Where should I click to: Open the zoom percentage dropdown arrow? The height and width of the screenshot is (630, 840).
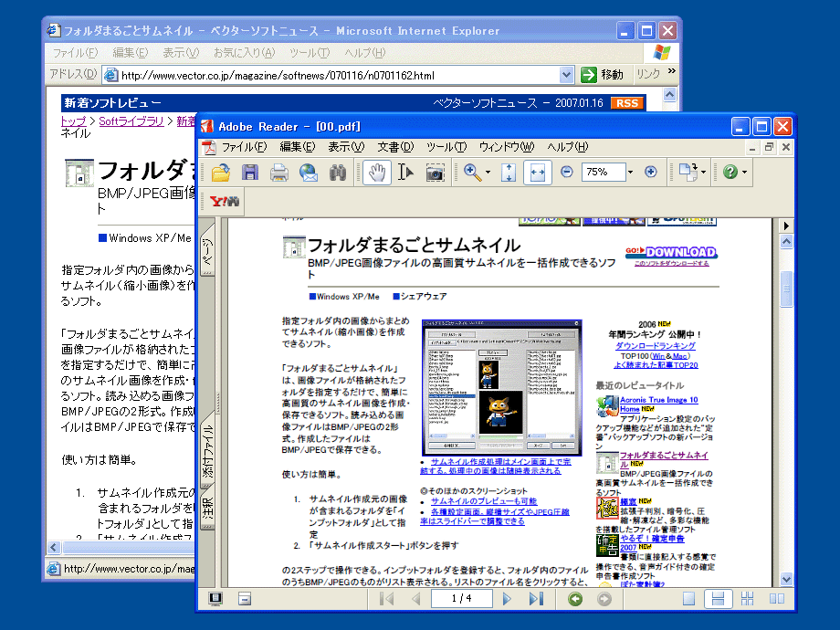630,172
